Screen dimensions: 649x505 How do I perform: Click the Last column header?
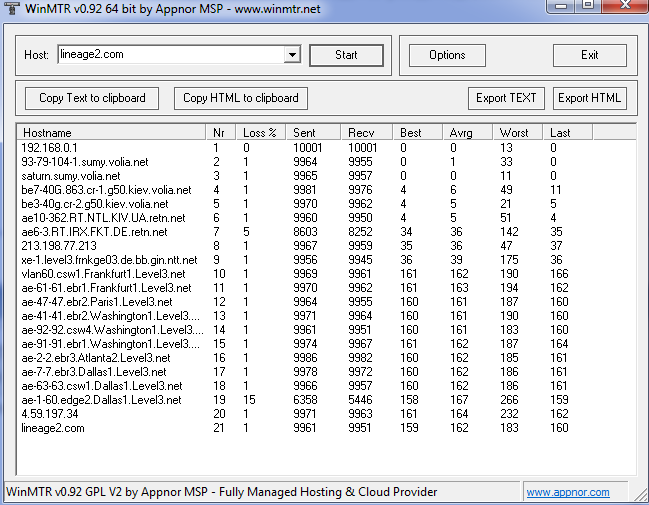pyautogui.click(x=567, y=132)
